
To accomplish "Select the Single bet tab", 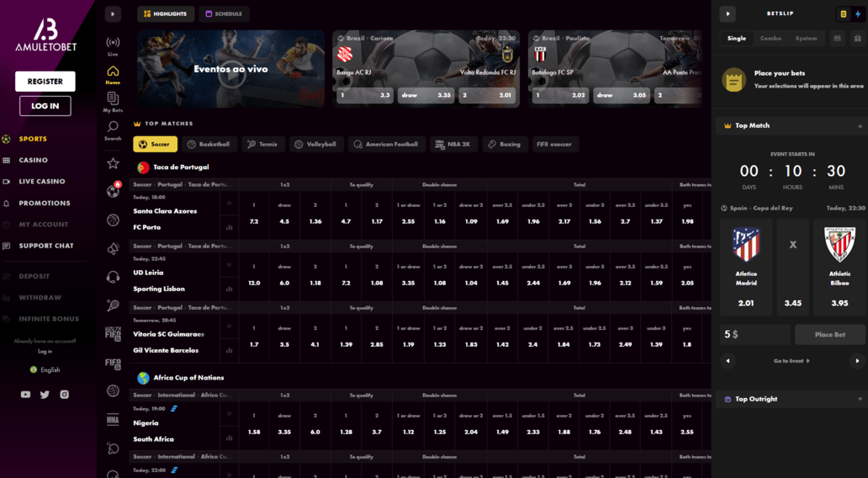I will point(737,38).
